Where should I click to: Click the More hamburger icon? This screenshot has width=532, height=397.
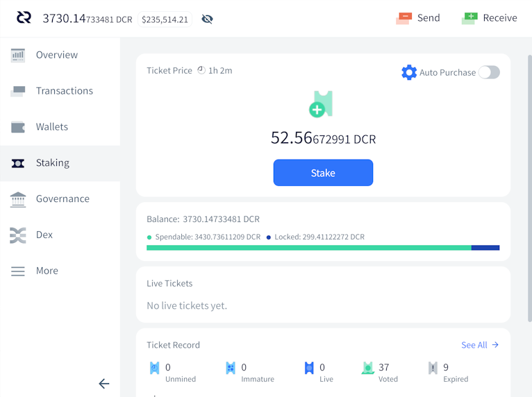click(17, 271)
